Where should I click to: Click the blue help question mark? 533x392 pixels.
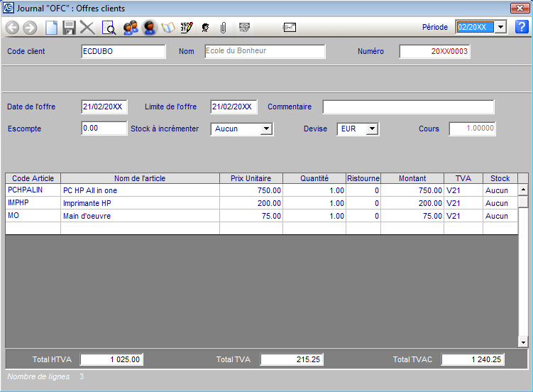(522, 27)
